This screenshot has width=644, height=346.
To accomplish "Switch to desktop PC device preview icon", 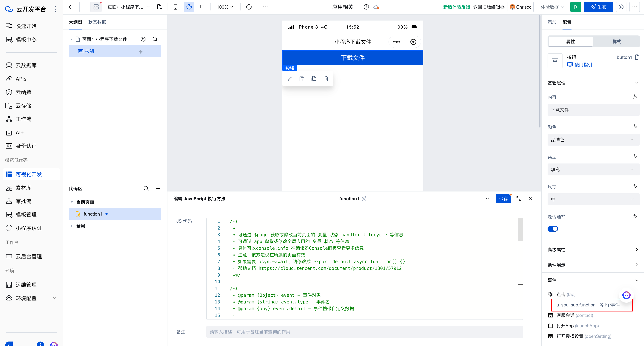I will pos(203,7).
